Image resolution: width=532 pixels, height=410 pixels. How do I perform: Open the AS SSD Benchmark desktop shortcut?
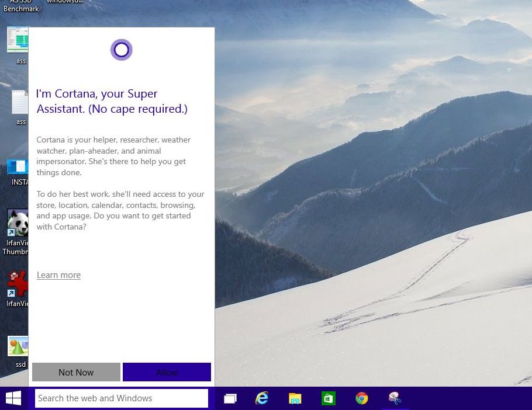tap(22, 5)
